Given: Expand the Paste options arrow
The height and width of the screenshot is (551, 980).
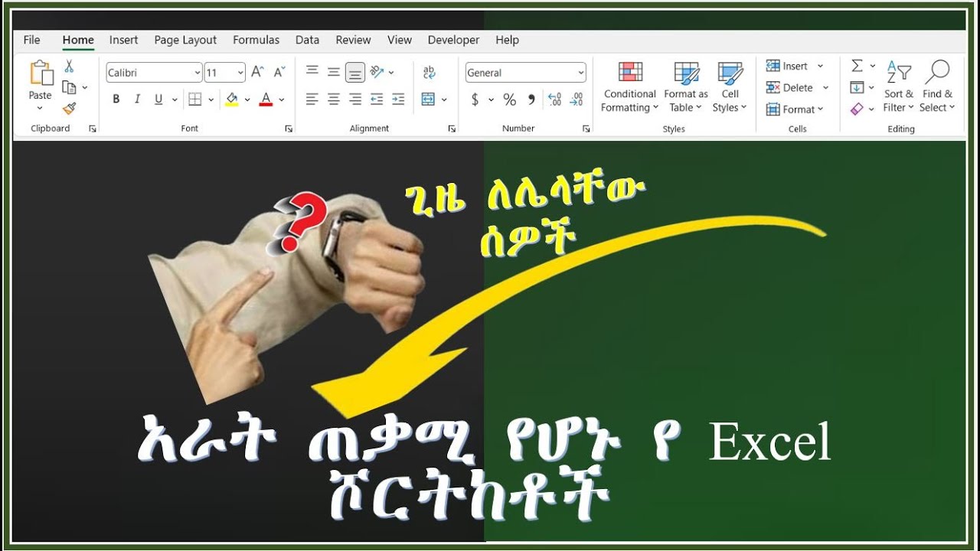Looking at the screenshot, I should pyautogui.click(x=40, y=108).
